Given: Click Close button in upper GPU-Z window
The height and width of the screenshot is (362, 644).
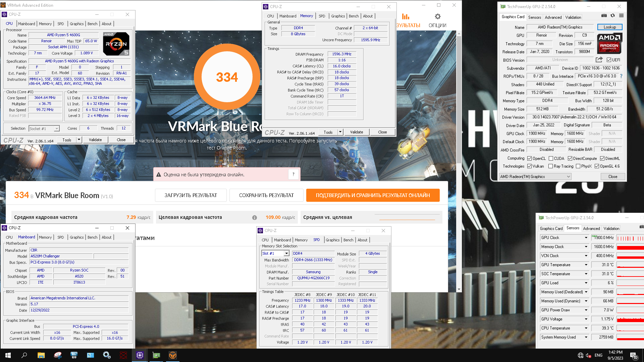Looking at the screenshot, I should (612, 177).
